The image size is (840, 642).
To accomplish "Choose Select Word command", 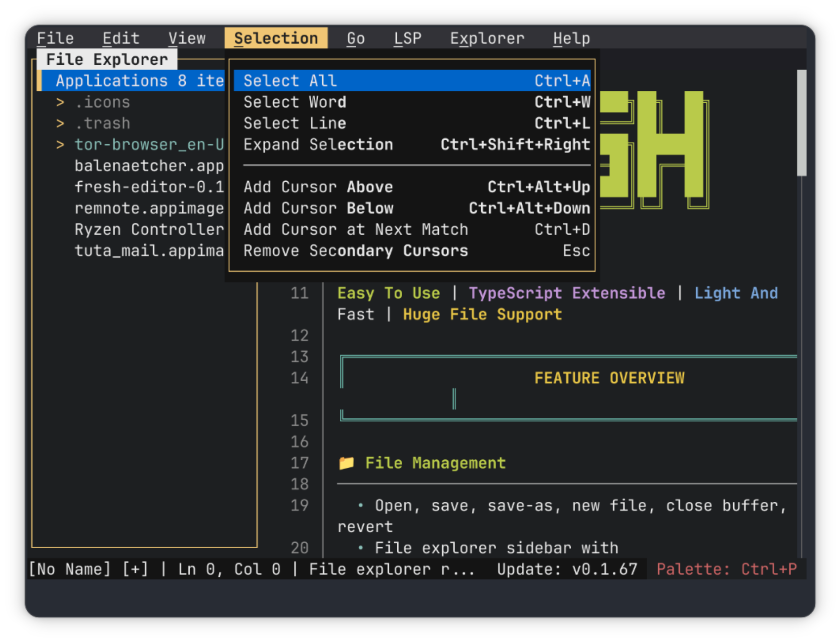I will [295, 102].
